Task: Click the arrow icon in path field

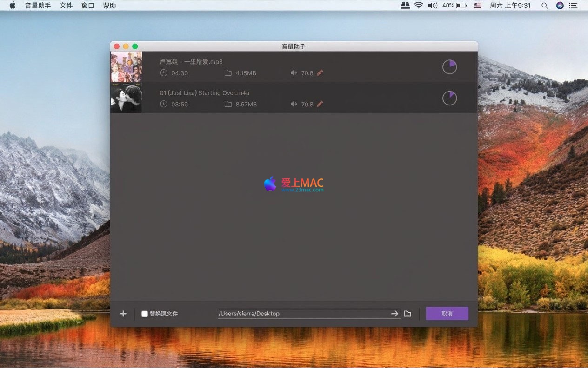Action: (x=394, y=314)
